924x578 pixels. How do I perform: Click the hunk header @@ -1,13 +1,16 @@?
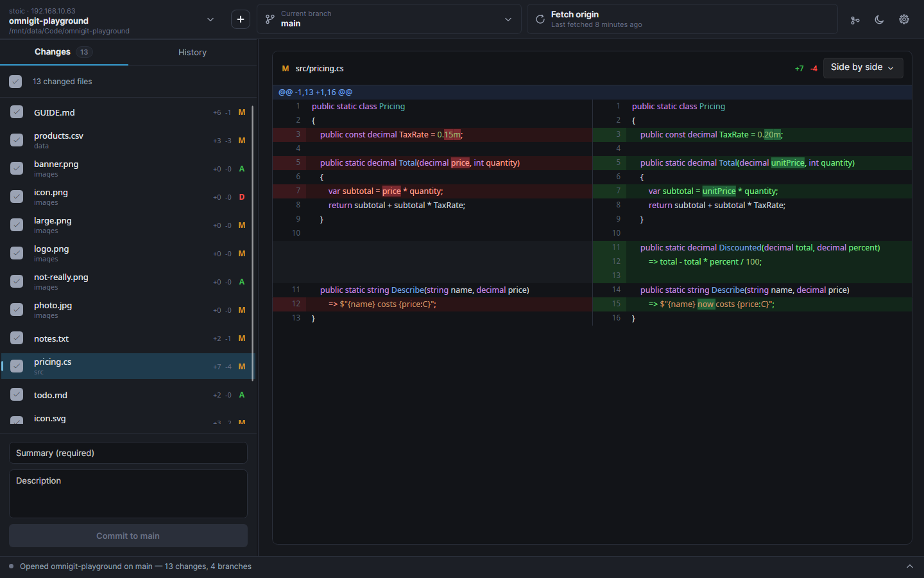pos(315,92)
